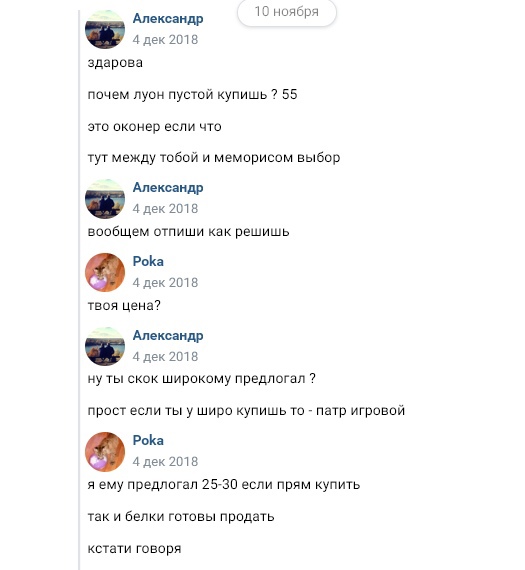Select message 'это оконер если что'

154,127
